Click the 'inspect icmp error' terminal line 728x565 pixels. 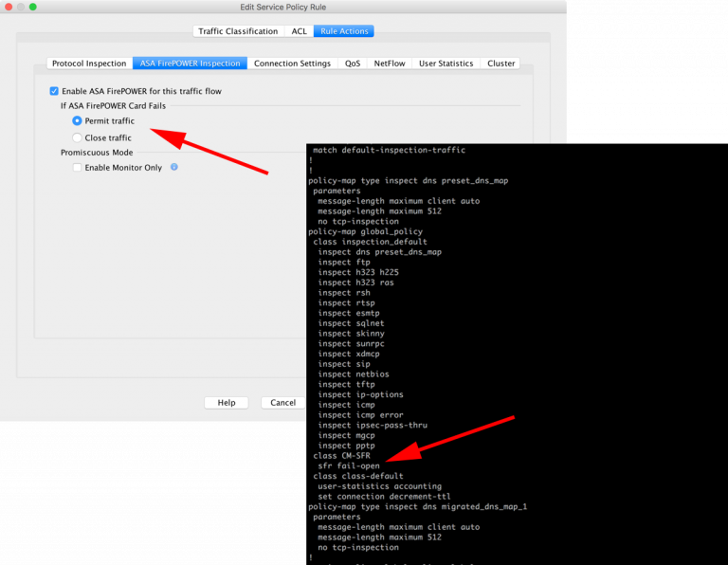click(361, 415)
